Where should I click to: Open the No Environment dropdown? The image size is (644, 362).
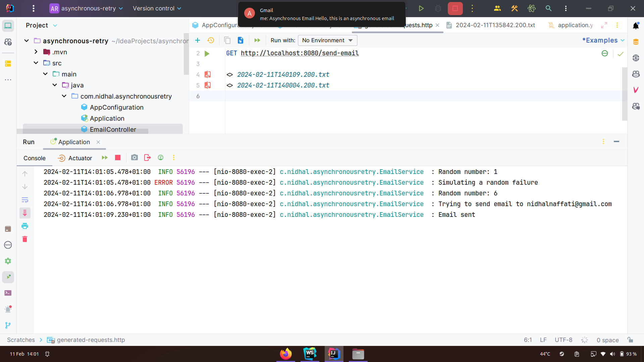(x=327, y=40)
